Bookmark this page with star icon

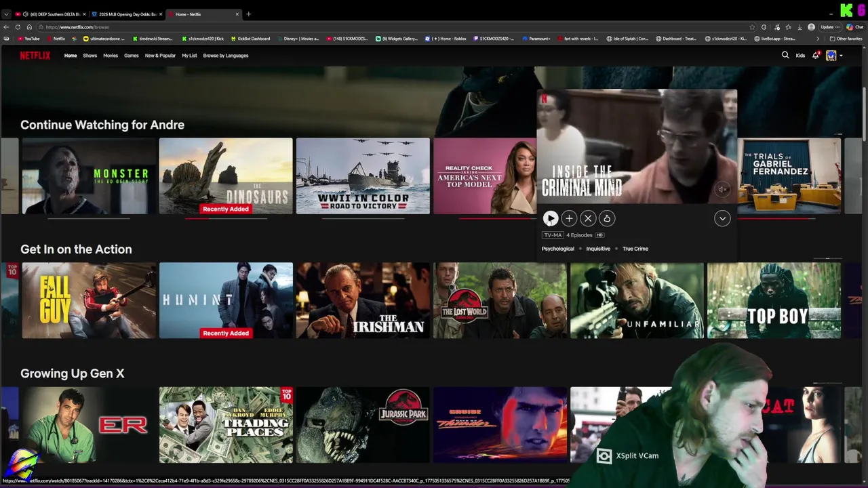(x=752, y=27)
